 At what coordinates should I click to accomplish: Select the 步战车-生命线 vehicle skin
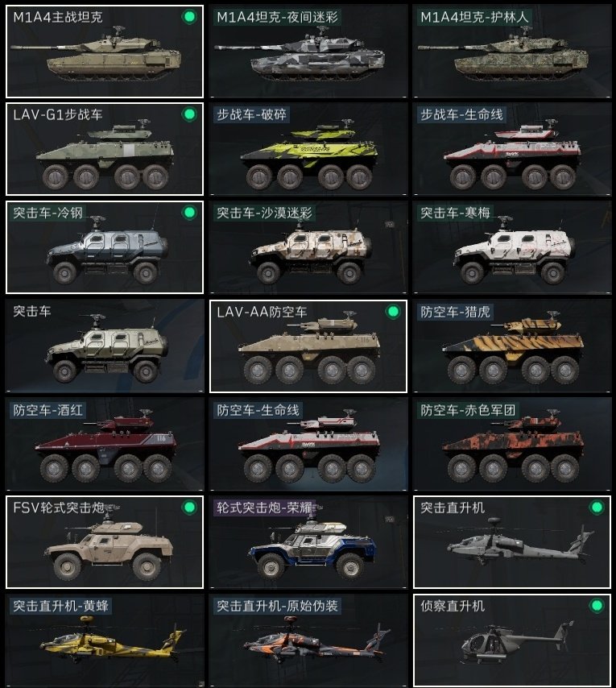point(512,149)
